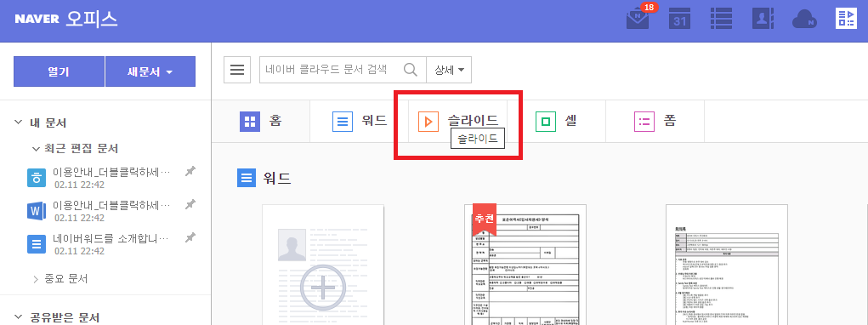The height and width of the screenshot is (325, 868).
Task: Switch to the 폼 tab
Action: tap(655, 122)
